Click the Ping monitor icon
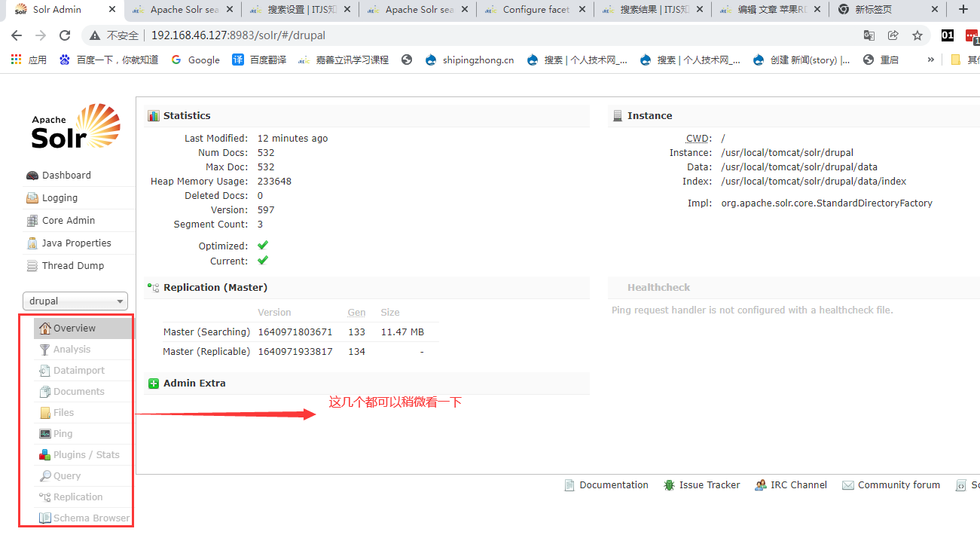The image size is (980, 544). coord(45,434)
